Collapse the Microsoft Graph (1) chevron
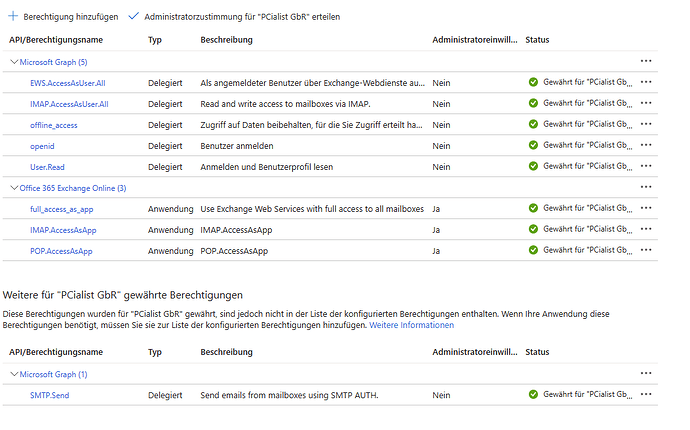 tap(14, 374)
